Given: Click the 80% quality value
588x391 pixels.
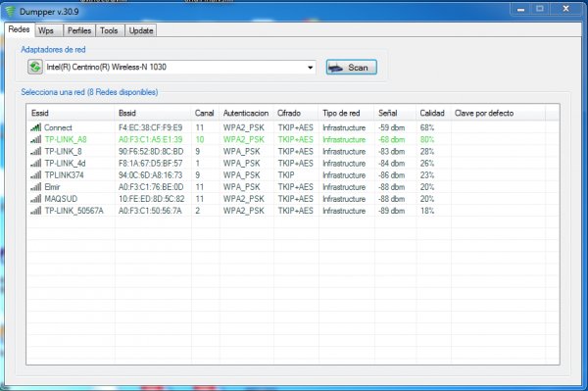Looking at the screenshot, I should click(427, 139).
